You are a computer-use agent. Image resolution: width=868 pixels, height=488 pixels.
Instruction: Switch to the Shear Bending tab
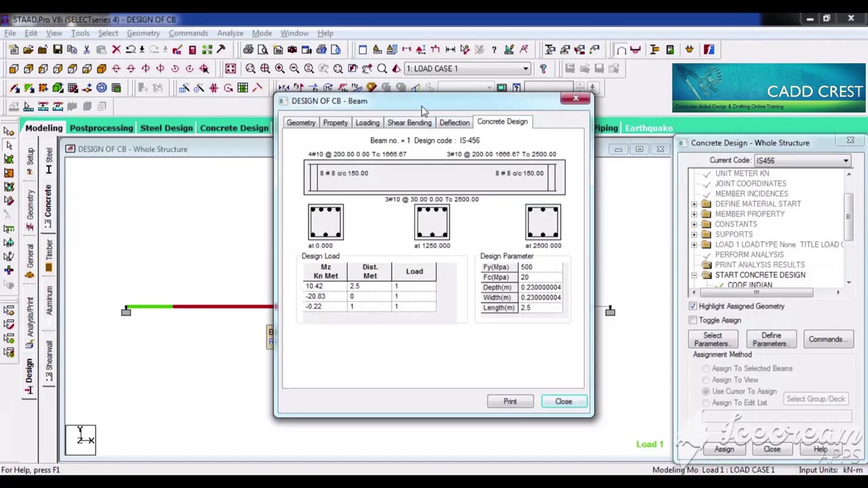click(x=409, y=123)
